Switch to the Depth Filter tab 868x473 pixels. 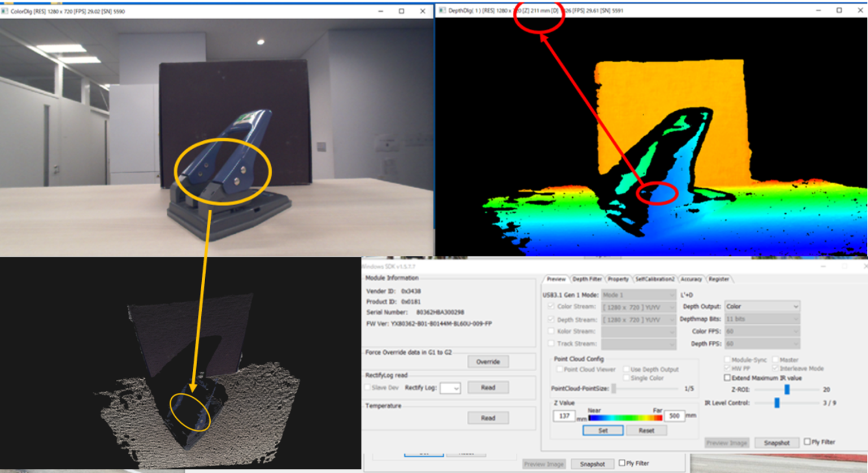(x=587, y=279)
